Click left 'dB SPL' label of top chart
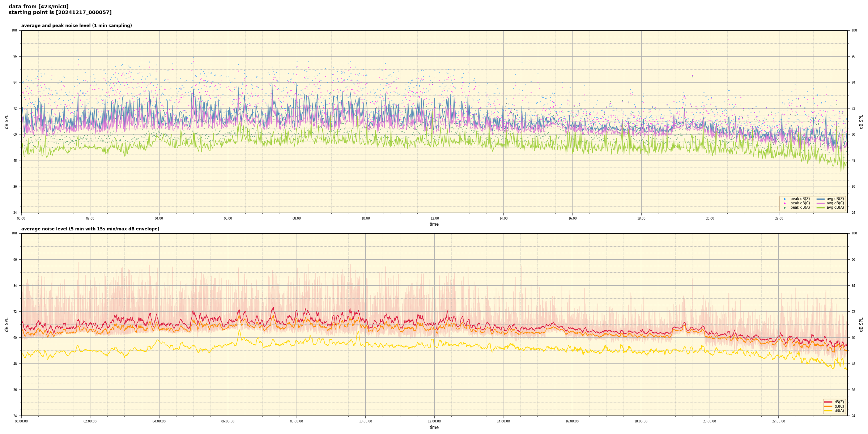The image size is (868, 434). [7, 122]
